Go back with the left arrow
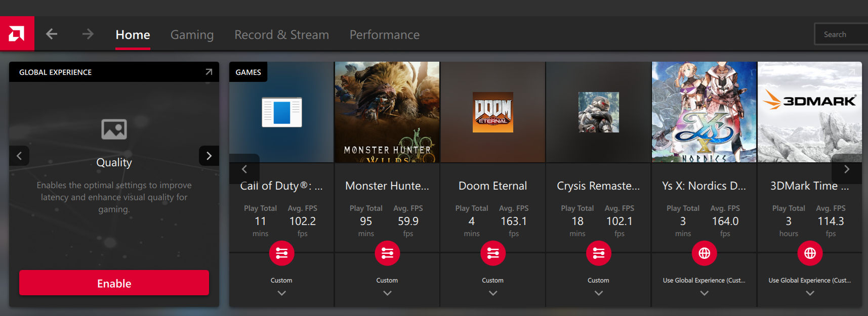Screen dimensions: 868x316 pyautogui.click(x=52, y=34)
